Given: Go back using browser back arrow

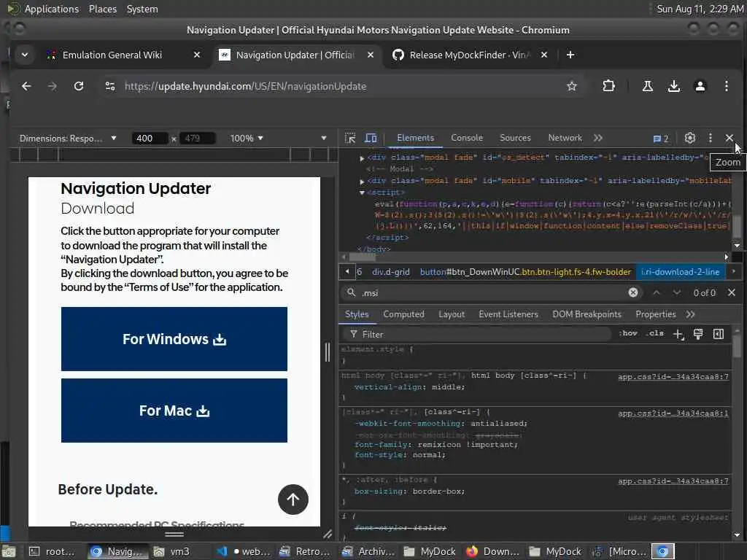Looking at the screenshot, I should pyautogui.click(x=26, y=86).
